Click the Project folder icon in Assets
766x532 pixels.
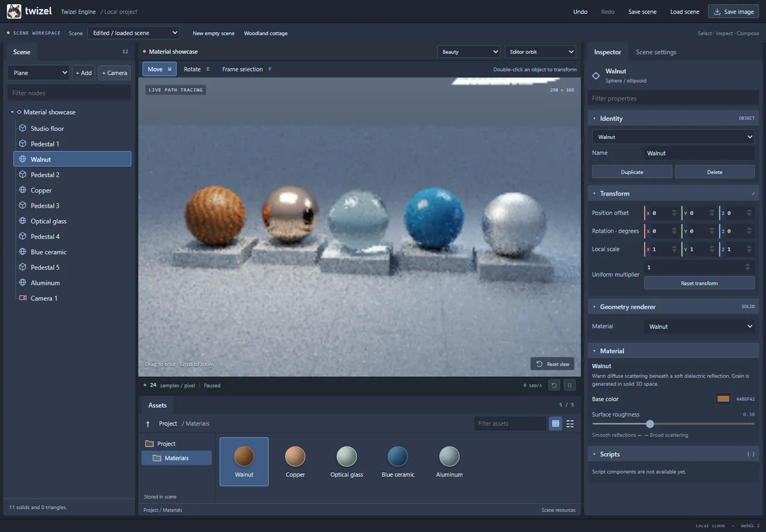pyautogui.click(x=150, y=443)
